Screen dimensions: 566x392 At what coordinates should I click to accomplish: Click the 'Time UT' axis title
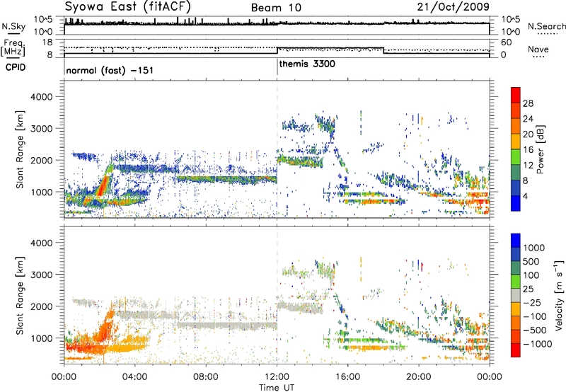tap(277, 388)
